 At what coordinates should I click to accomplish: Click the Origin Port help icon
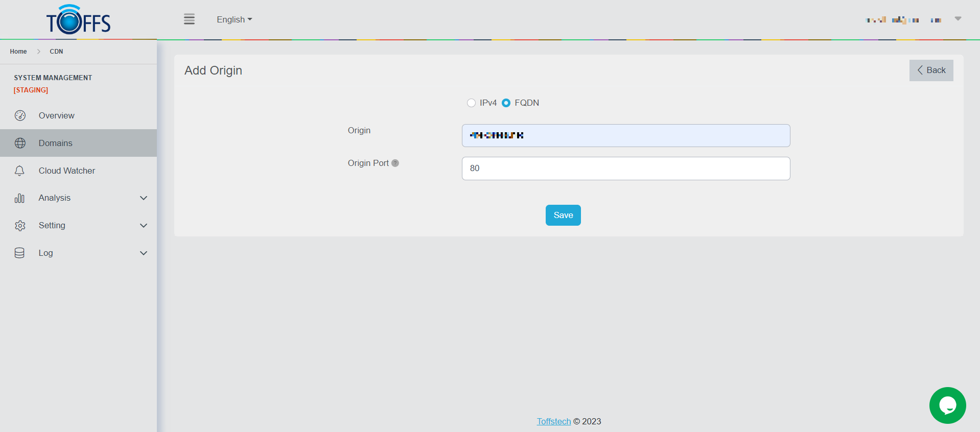coord(395,163)
